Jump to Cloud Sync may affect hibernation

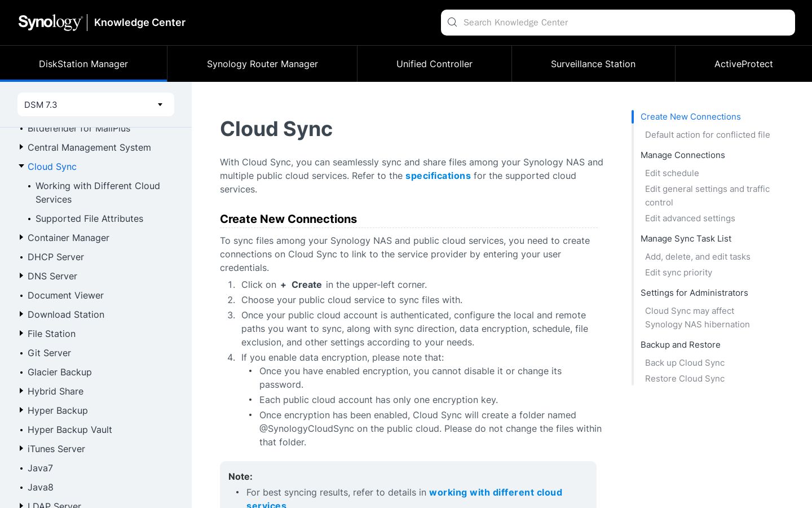[698, 318]
